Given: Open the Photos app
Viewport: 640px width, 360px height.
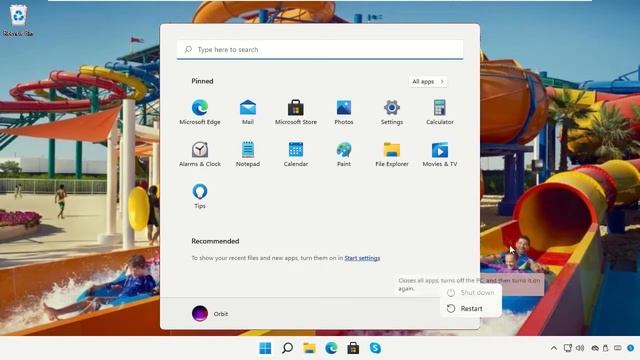Looking at the screenshot, I should (x=344, y=112).
